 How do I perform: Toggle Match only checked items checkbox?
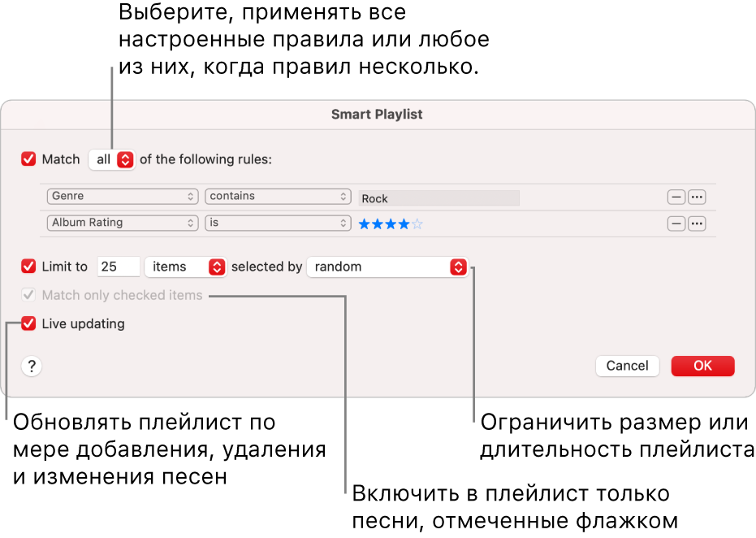28,295
